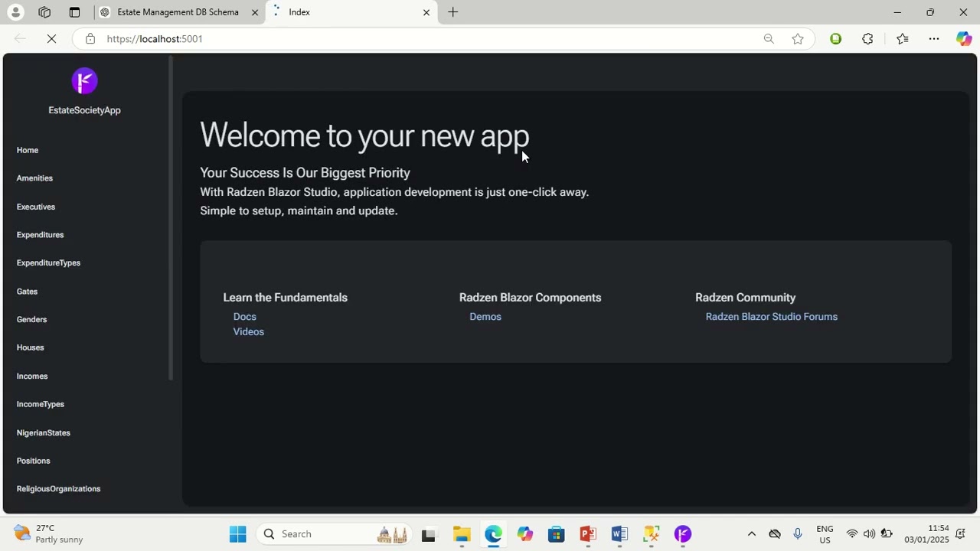Click the EstateSocietyApp title text
This screenshot has height=551, width=980.
84,110
